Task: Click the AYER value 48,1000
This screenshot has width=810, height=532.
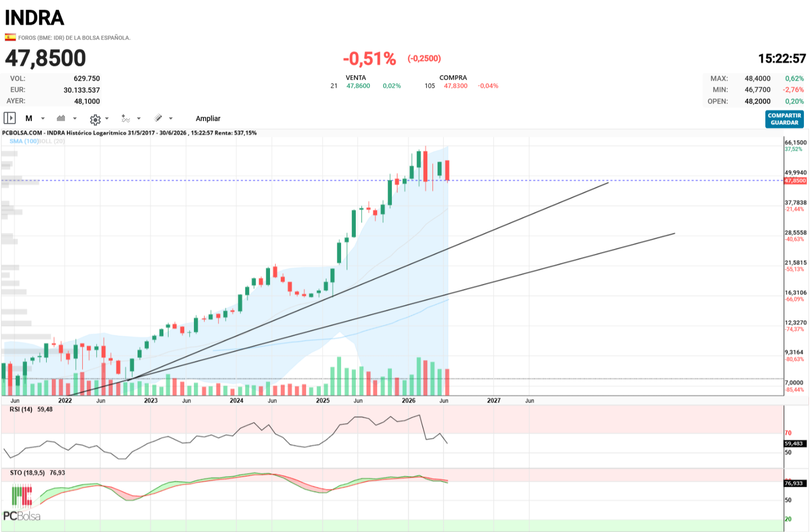Action: 87,101
